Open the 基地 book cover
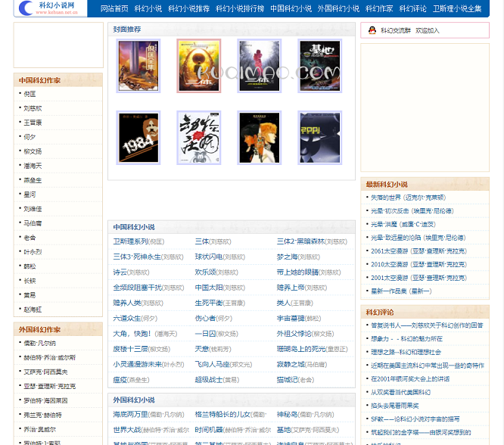The height and width of the screenshot is (445, 504). pyautogui.click(x=320, y=66)
